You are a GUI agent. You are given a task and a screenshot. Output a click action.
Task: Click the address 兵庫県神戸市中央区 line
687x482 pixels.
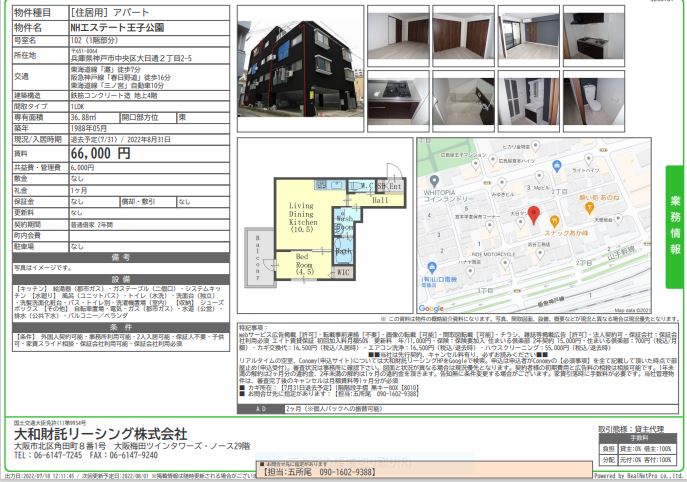131,58
